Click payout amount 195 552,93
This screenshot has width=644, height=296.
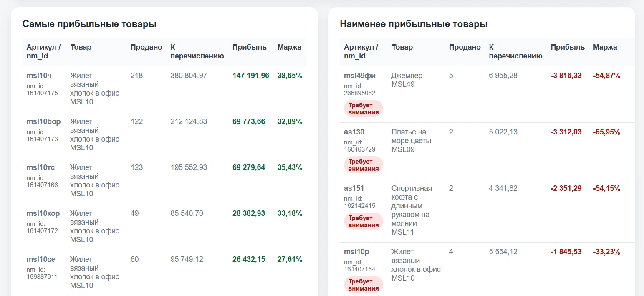[189, 167]
